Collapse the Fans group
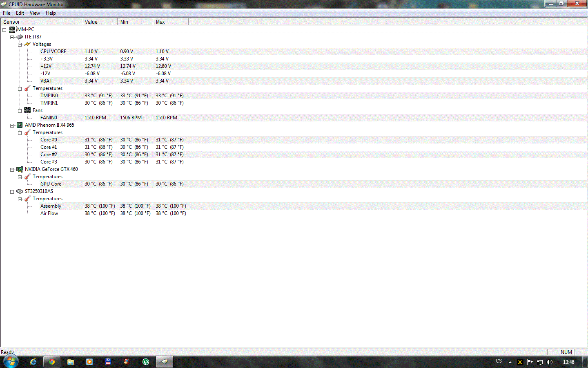The height and width of the screenshot is (392, 588). tap(20, 111)
